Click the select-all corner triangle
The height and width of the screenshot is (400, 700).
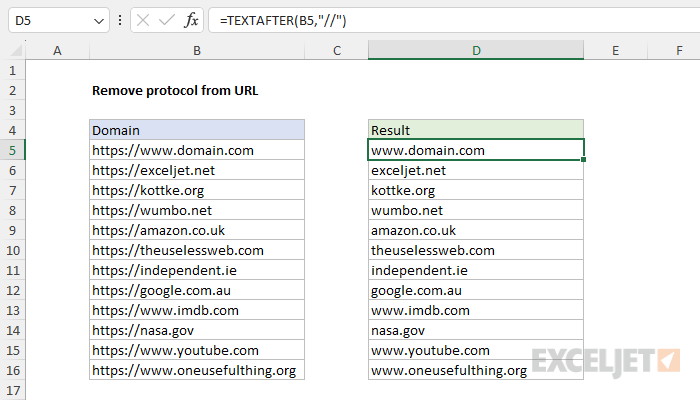17,50
